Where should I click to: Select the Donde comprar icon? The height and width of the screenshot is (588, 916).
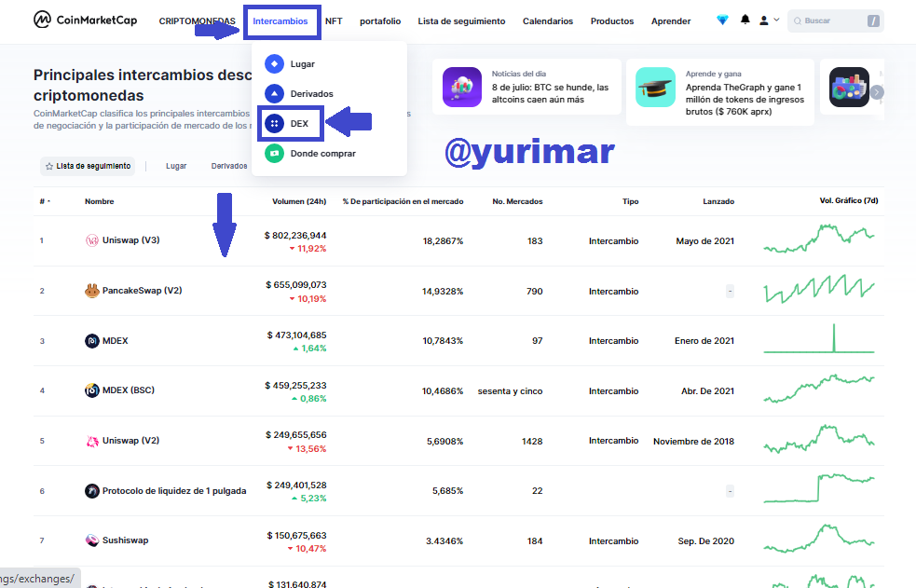point(274,153)
